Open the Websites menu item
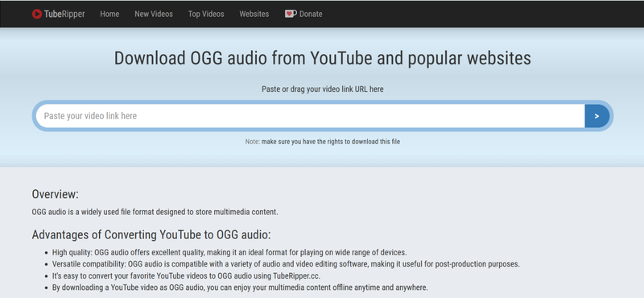Screen dimensions: 644x298 [x=254, y=14]
